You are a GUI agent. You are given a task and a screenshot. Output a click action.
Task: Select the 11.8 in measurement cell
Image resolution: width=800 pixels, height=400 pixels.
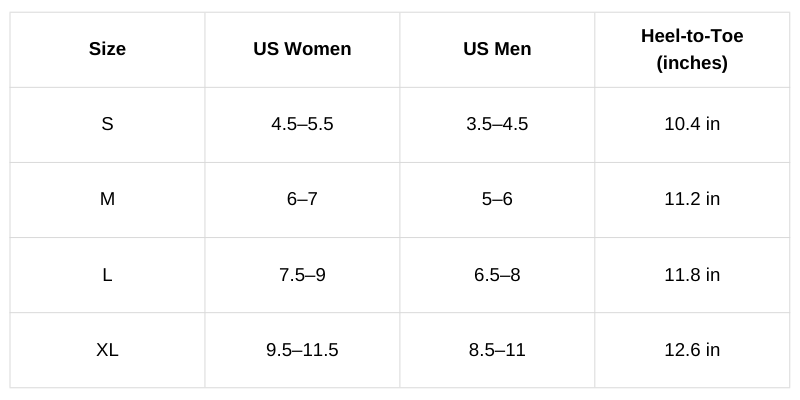[692, 274]
